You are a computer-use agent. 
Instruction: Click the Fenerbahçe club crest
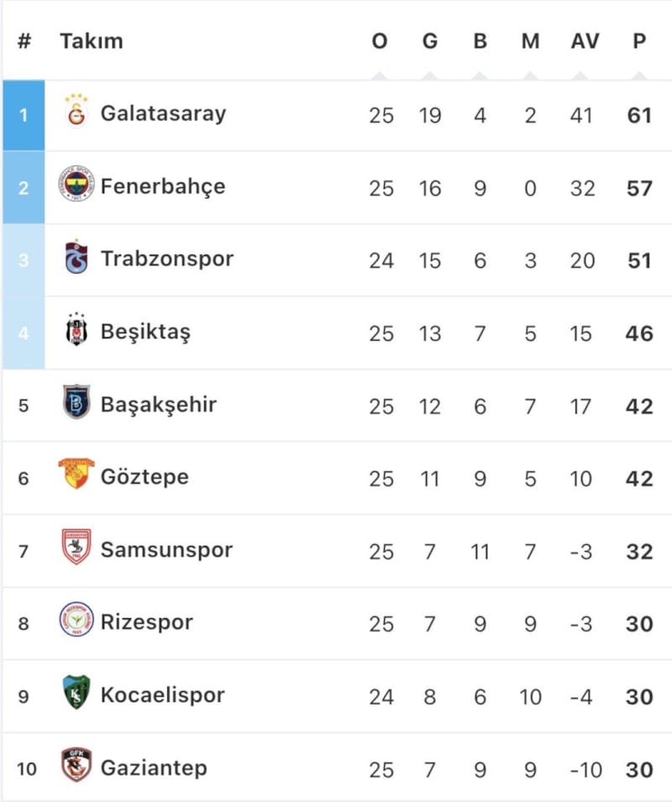pos(76,186)
